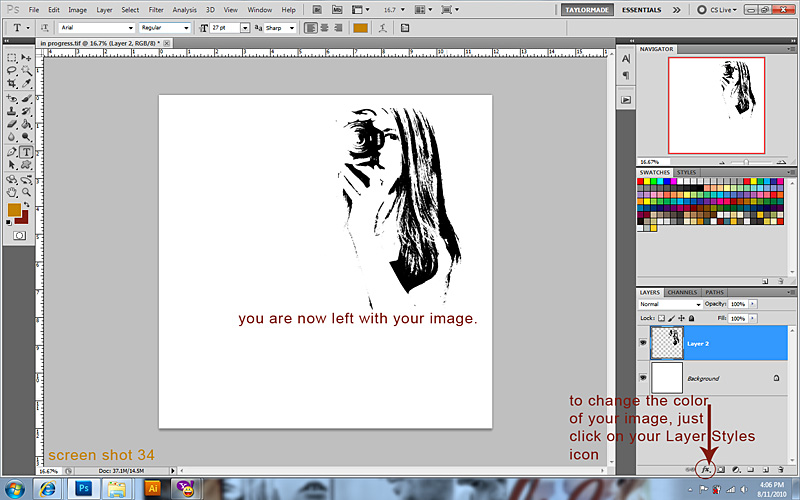Screen dimensions: 800x500
Task: Hide the Background layer eye
Action: click(x=643, y=378)
